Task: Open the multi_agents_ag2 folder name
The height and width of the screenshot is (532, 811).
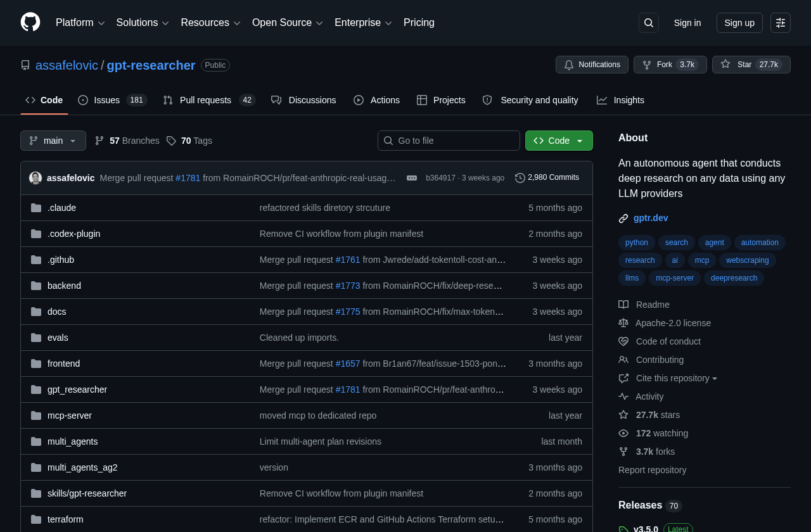Action: (x=82, y=467)
